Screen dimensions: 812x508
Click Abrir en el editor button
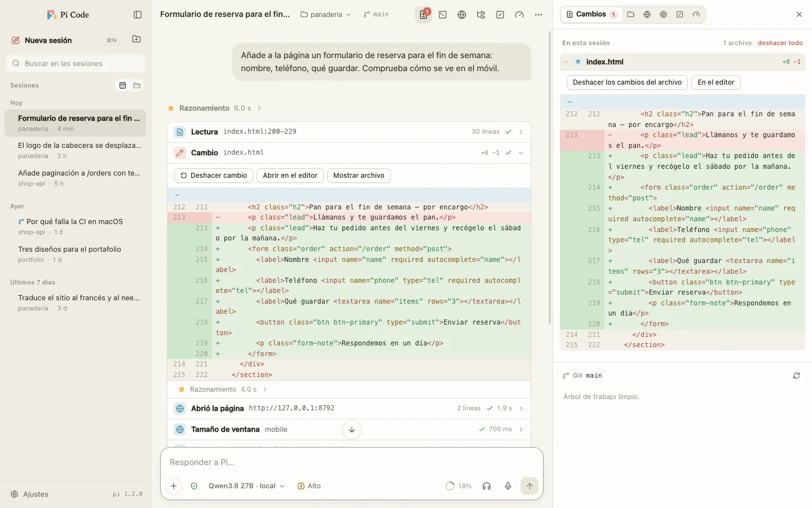tap(290, 176)
